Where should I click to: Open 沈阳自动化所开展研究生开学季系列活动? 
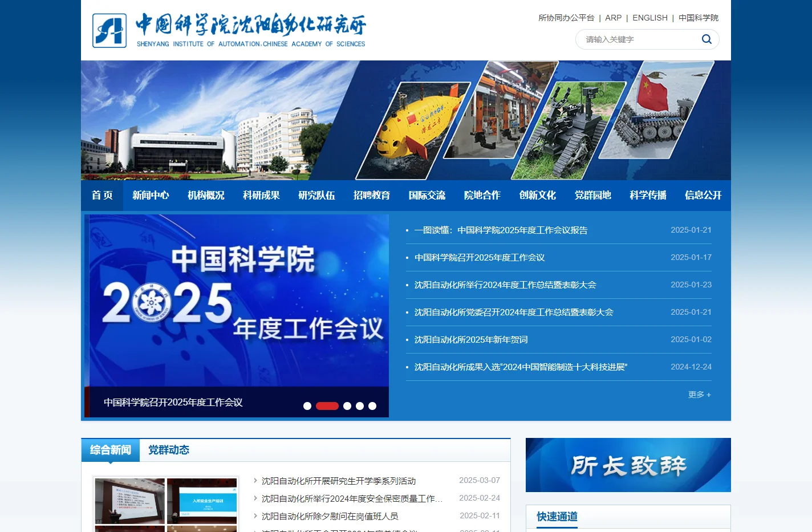[x=339, y=481]
